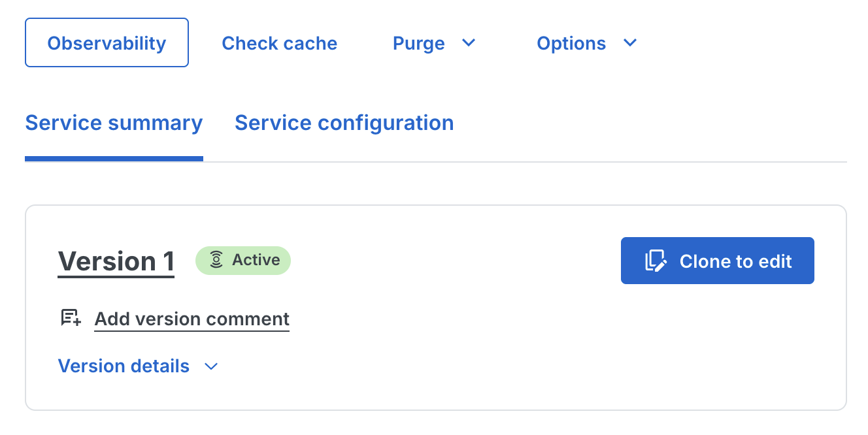
Task: Expand the Version details section
Action: (124, 366)
